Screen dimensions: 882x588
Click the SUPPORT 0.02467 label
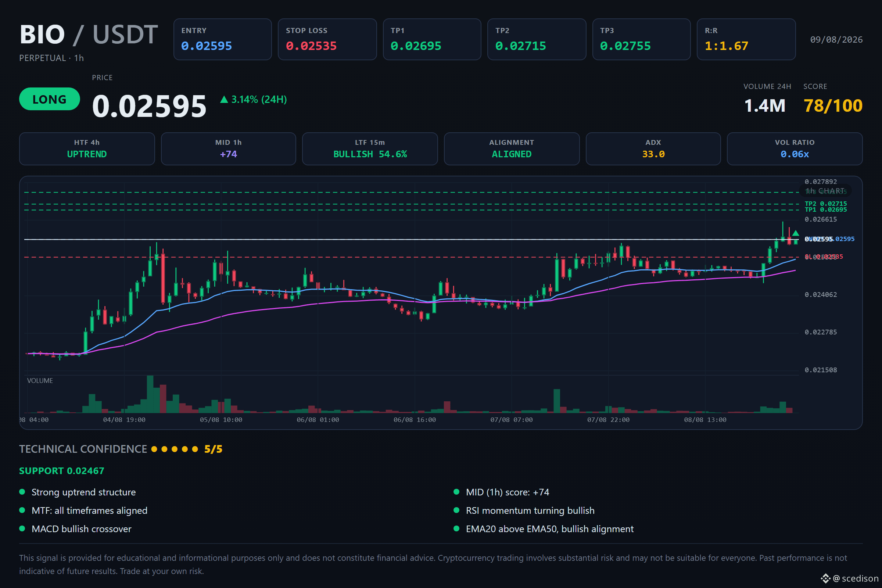pyautogui.click(x=61, y=471)
